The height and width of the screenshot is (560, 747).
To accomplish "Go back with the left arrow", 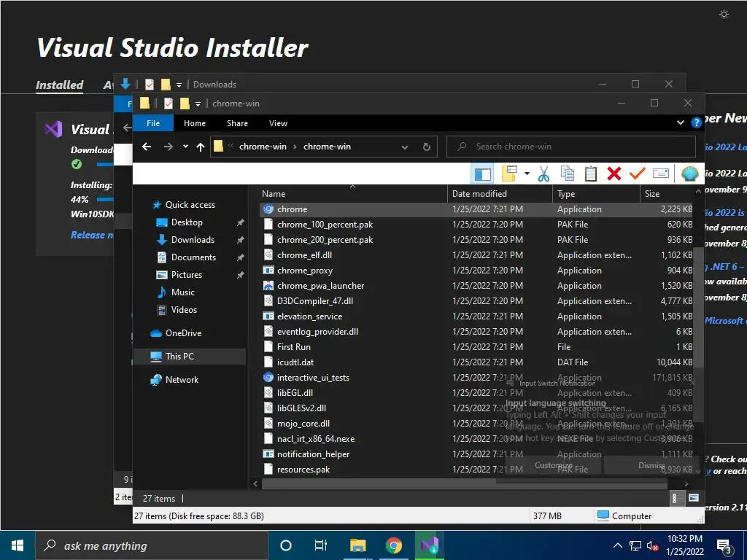I will click(147, 147).
